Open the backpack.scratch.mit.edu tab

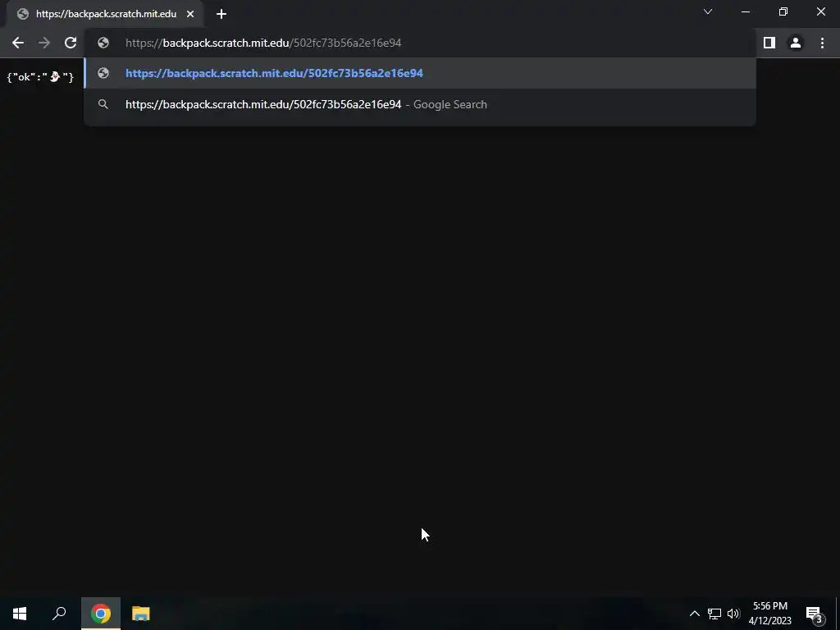[106, 14]
